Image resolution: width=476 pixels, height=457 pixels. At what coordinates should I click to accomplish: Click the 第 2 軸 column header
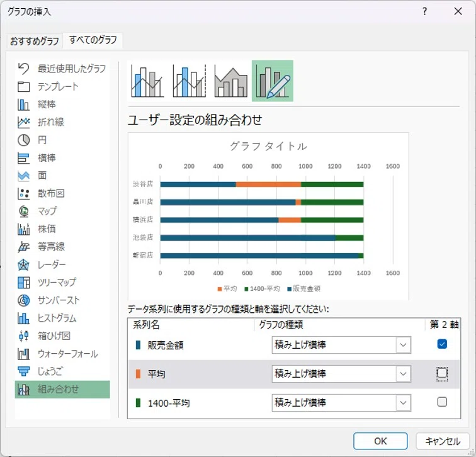(444, 325)
